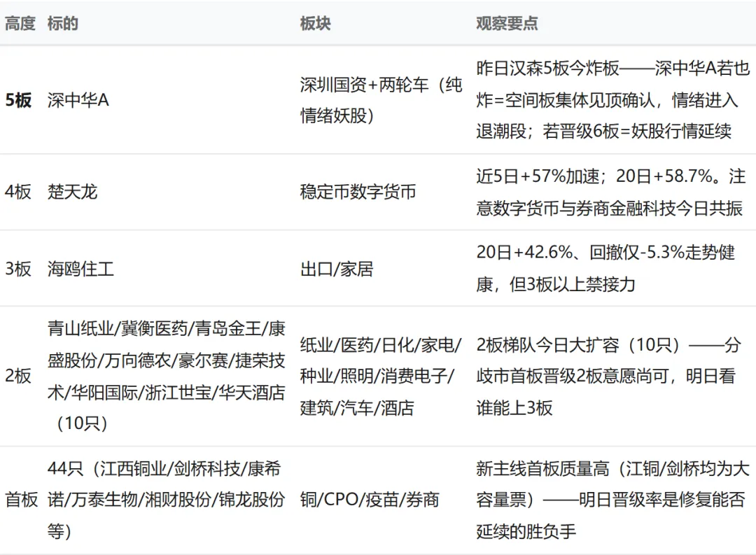
Task: Click the note starting 2板梯队今日大扩容
Action: (608, 376)
